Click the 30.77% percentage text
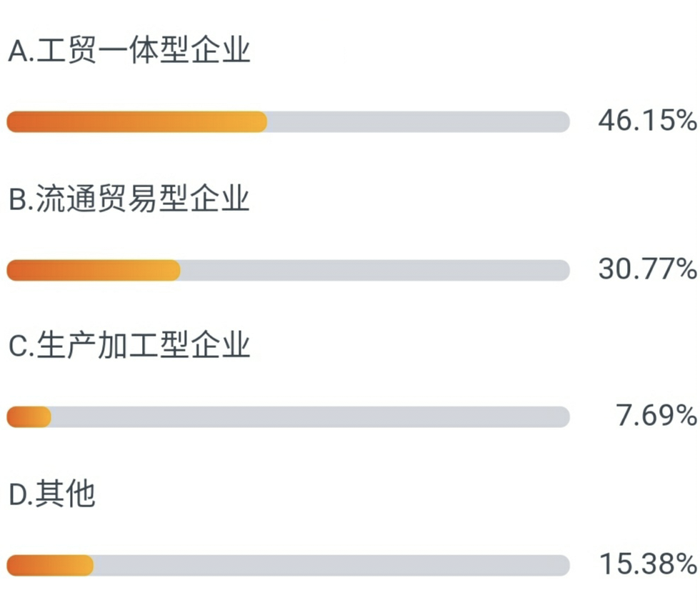 (x=647, y=269)
